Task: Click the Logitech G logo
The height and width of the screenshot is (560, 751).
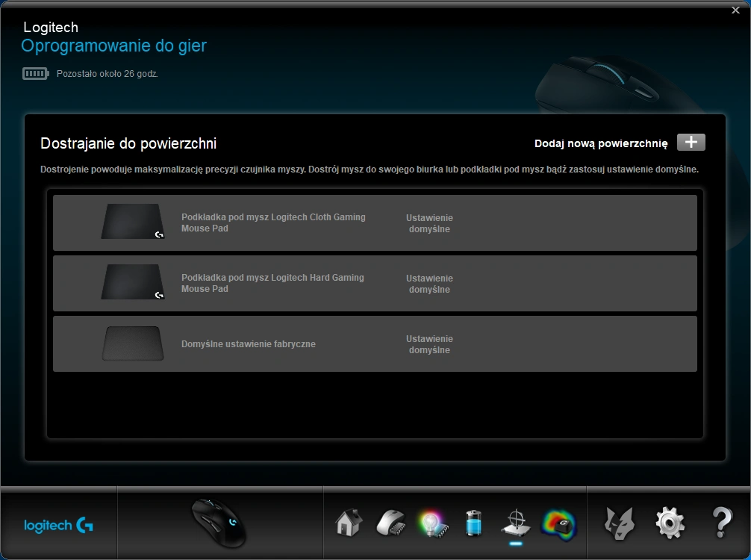Action: [x=58, y=526]
